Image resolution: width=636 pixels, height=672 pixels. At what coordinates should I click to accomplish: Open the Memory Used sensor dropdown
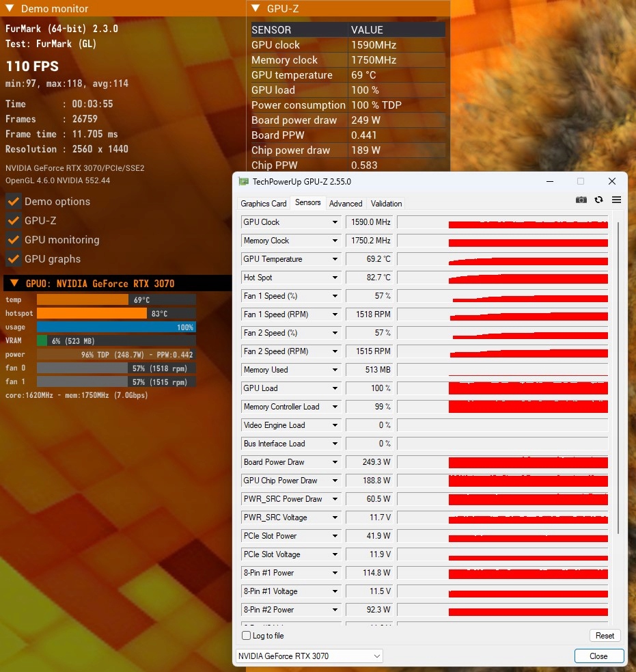point(335,369)
